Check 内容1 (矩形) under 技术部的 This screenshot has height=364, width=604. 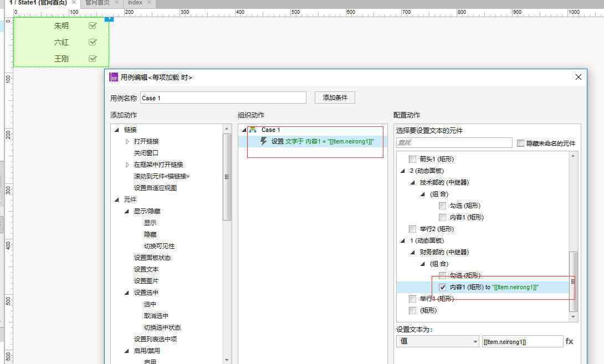442,217
